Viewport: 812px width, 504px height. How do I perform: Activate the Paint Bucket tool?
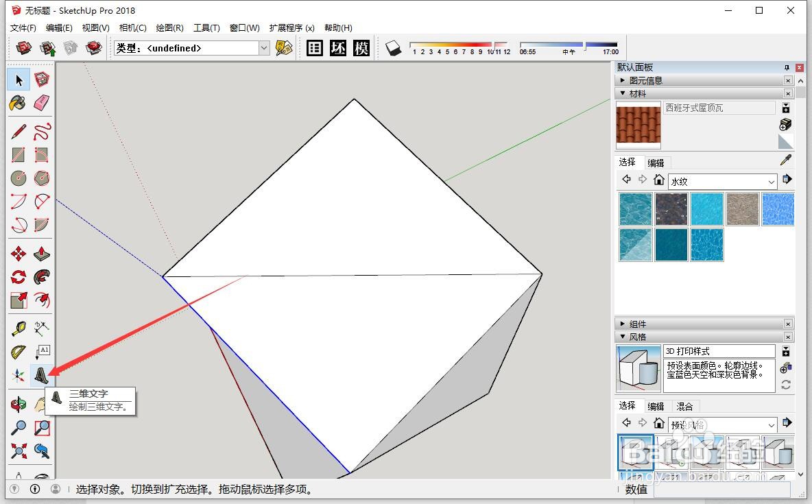click(x=19, y=103)
